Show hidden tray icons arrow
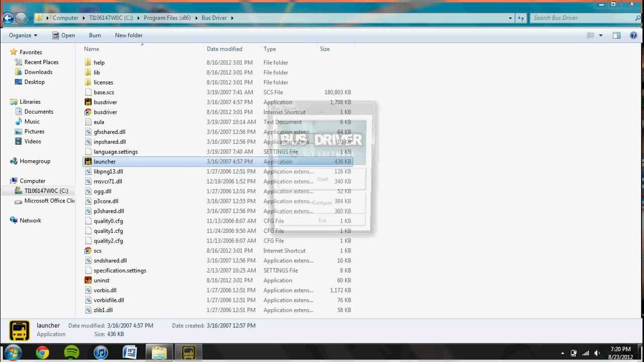This screenshot has height=362, width=644. pos(563,353)
